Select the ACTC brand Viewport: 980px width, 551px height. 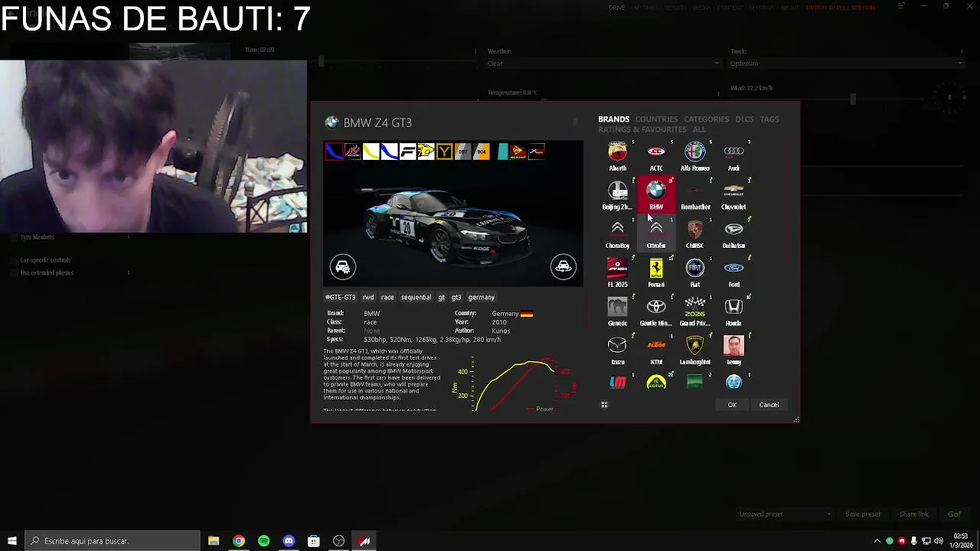[x=656, y=156]
